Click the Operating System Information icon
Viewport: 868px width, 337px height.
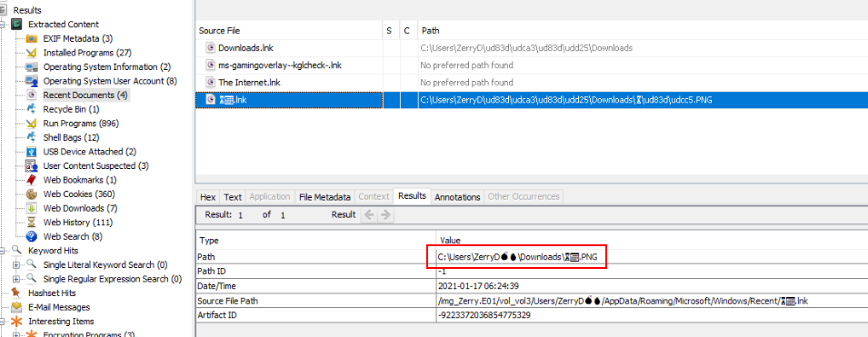click(x=32, y=67)
